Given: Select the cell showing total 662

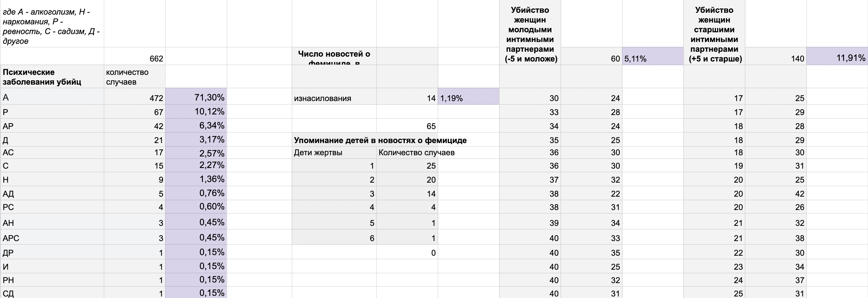Looking at the screenshot, I should [x=134, y=56].
